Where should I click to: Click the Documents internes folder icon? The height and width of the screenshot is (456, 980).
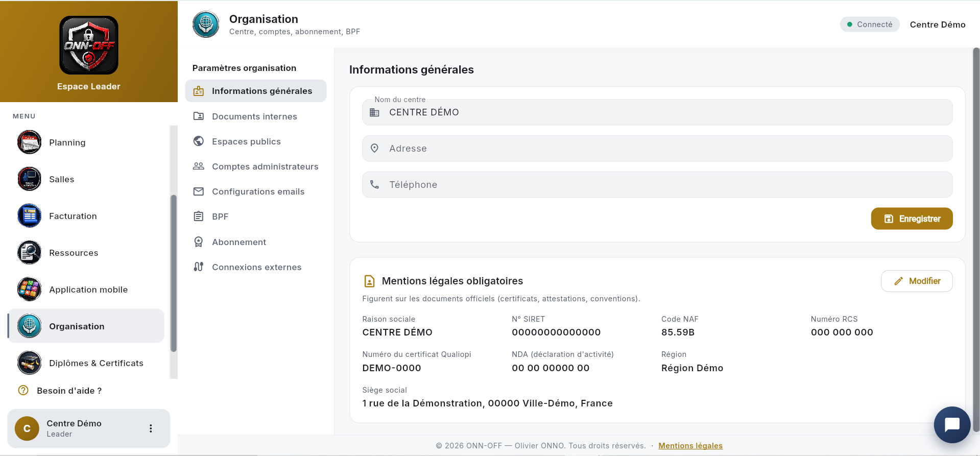[199, 116]
